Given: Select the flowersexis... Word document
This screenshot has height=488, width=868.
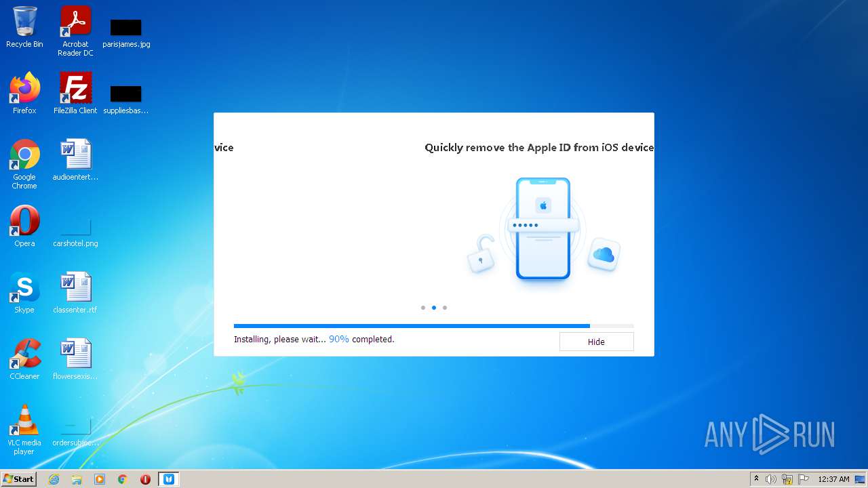Looking at the screenshot, I should 75,359.
